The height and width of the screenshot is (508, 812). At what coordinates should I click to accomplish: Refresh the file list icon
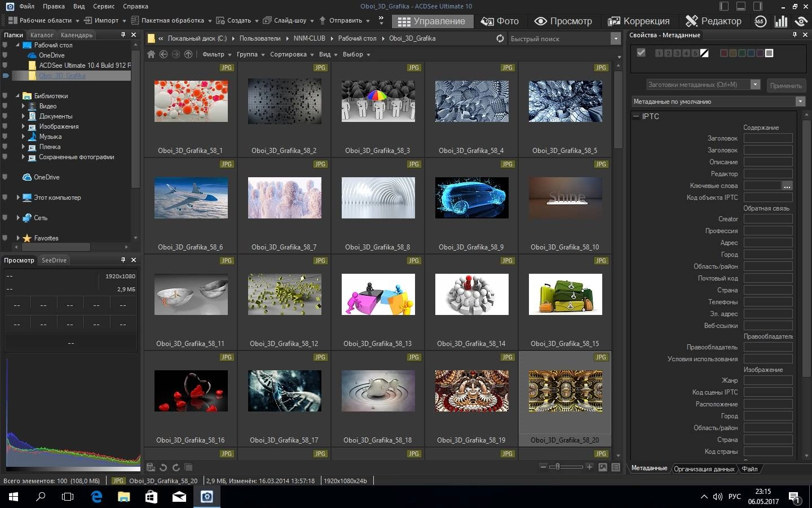pos(500,38)
